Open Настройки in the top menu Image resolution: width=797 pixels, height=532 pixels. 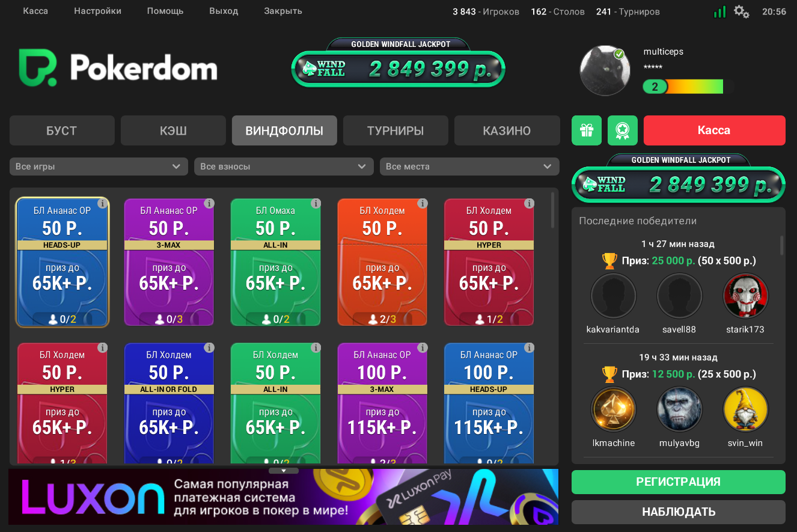point(97,11)
